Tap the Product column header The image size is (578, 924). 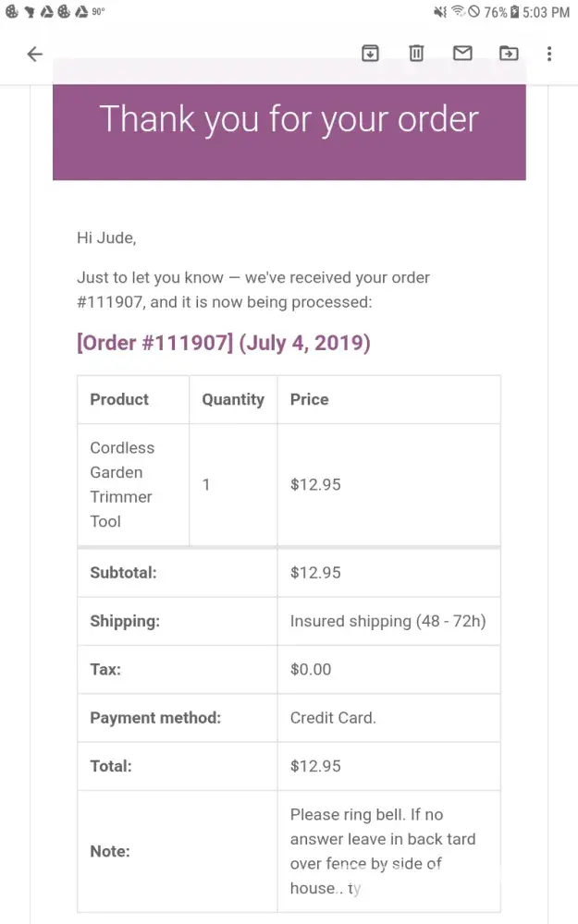click(x=119, y=399)
